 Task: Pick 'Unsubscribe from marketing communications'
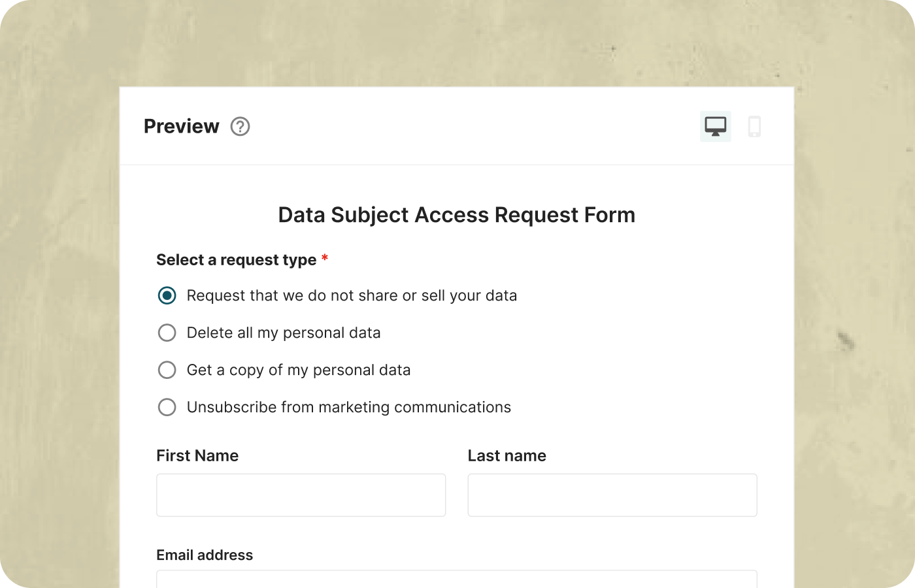tap(167, 407)
